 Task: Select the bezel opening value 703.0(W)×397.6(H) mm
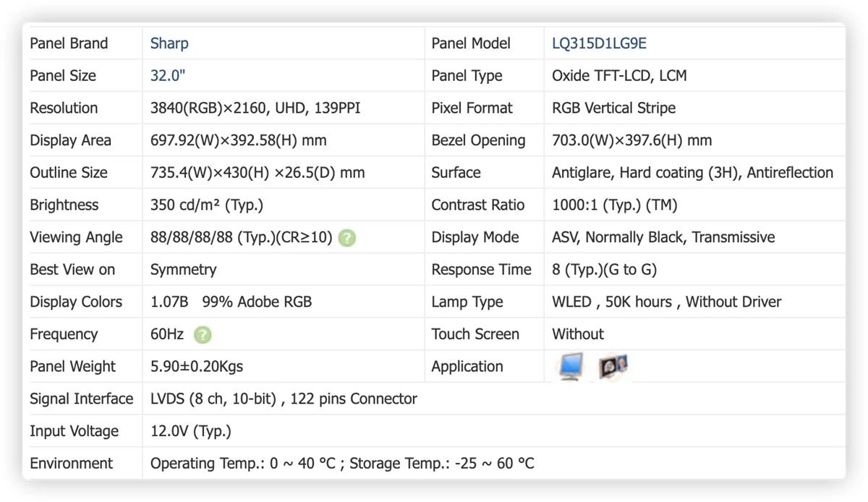[x=631, y=140]
